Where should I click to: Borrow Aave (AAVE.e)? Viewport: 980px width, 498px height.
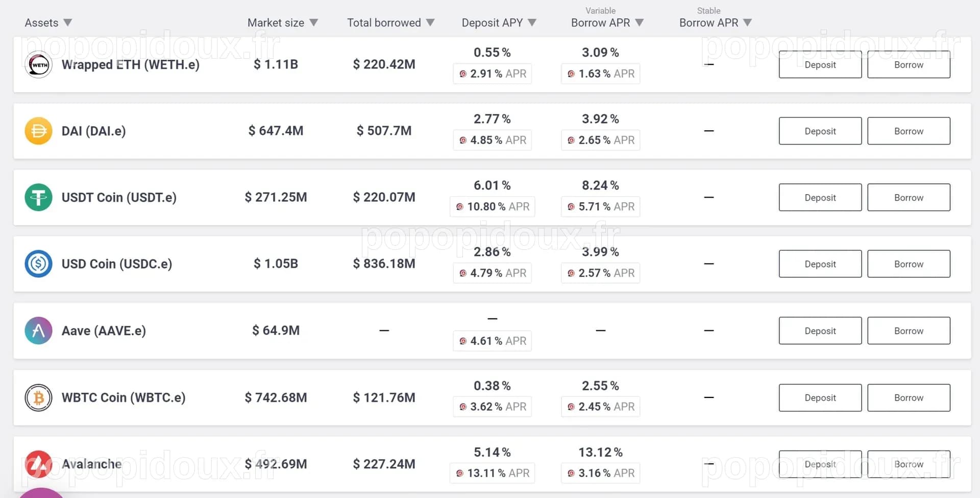pos(909,330)
